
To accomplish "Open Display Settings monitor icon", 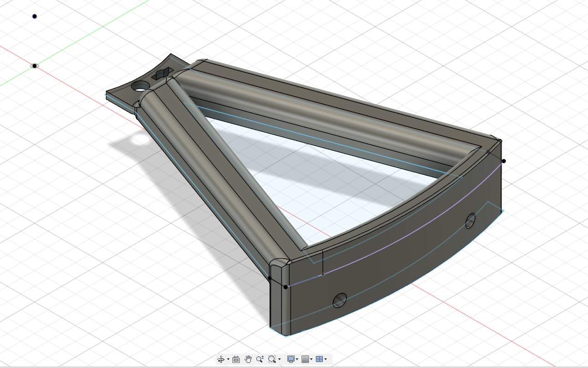I will click(291, 359).
